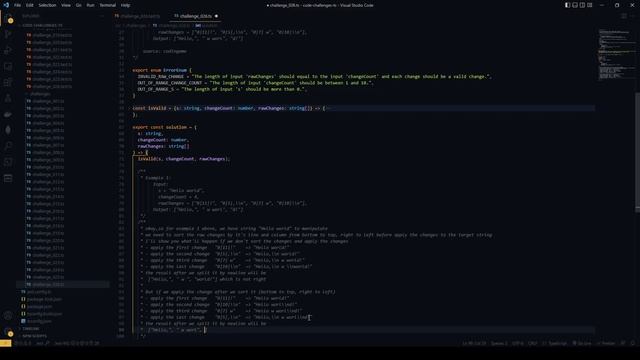Image resolution: width=640 pixels, height=360 pixels.
Task: Collapse the CODE-CHALLENGES-TS root folder
Action: (43, 25)
